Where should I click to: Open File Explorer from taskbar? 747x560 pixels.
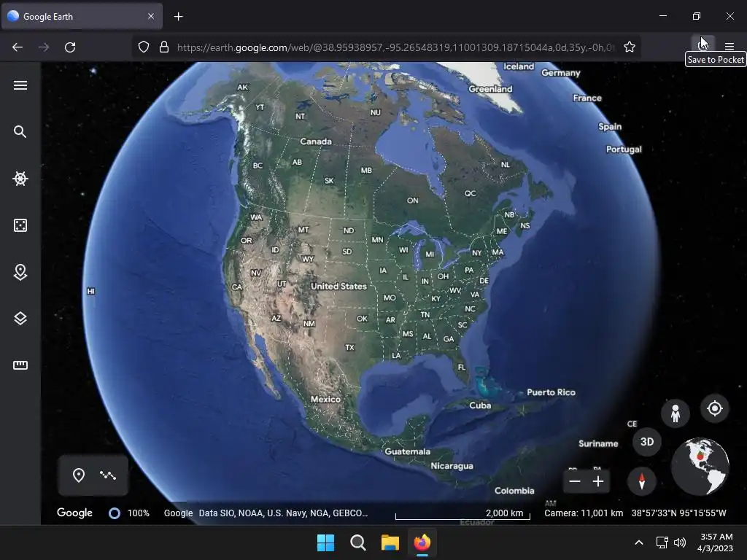390,542
